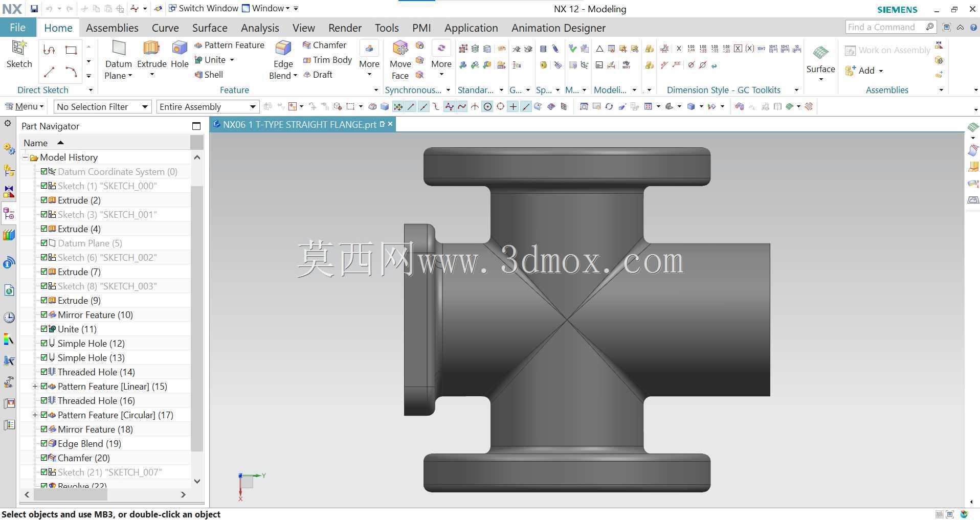Select the Rectangle sketch tool
Image resolution: width=980 pixels, height=520 pixels.
[x=71, y=50]
